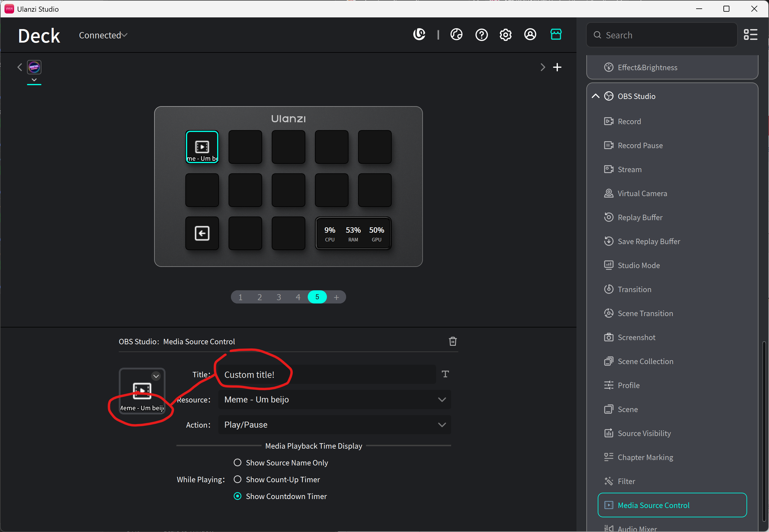Click the title text style T icon
Image resolution: width=769 pixels, height=532 pixels.
(x=445, y=374)
